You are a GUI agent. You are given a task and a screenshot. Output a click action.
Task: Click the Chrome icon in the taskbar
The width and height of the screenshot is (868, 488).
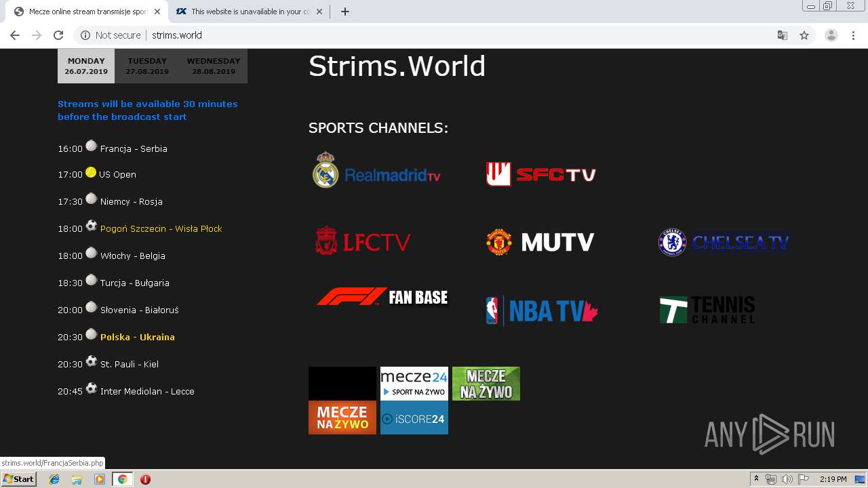pos(123,479)
